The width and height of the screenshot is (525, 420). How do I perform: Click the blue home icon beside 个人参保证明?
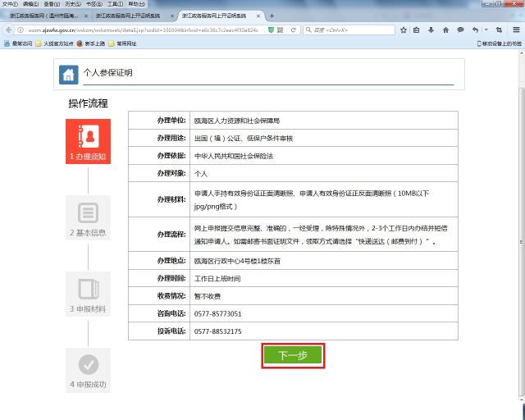tap(69, 75)
